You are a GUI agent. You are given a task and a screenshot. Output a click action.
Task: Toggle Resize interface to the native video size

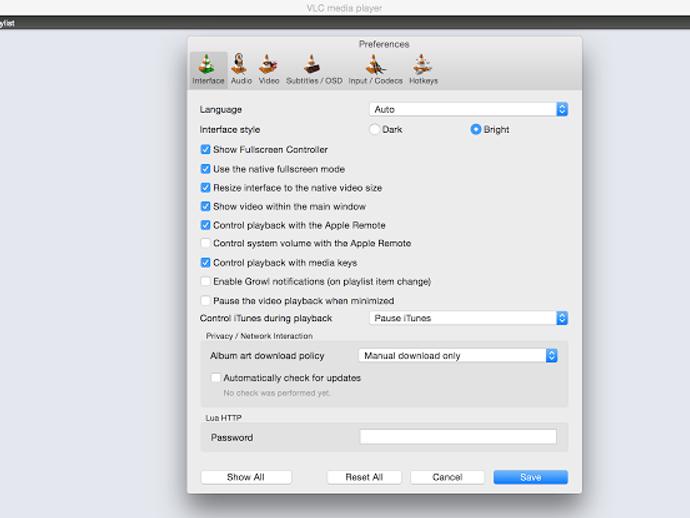pos(205,188)
